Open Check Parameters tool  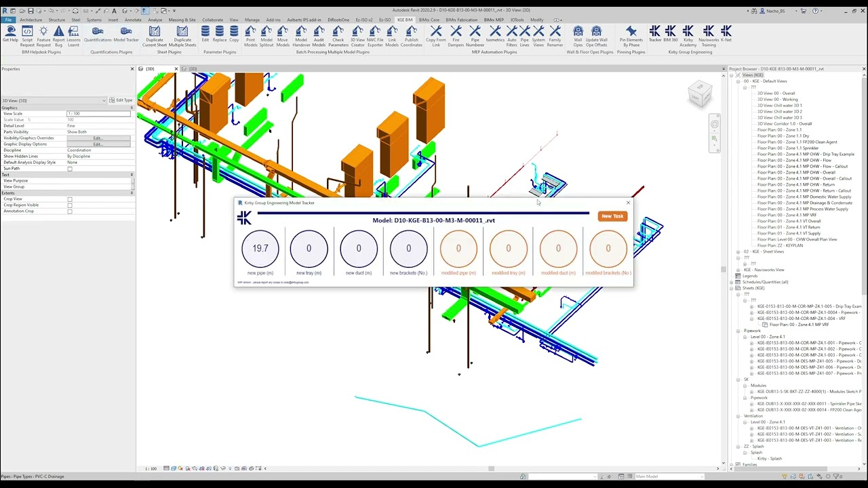click(338, 37)
